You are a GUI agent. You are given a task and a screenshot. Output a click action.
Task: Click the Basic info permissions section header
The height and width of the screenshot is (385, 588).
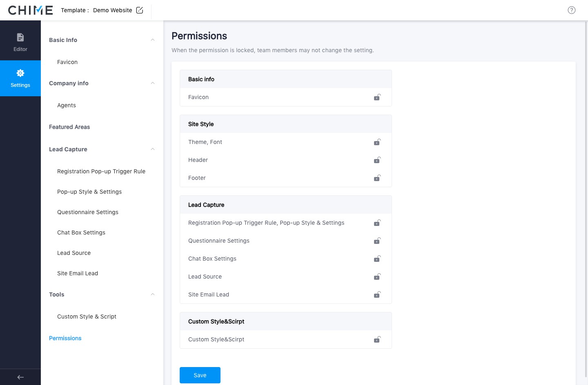click(x=286, y=79)
